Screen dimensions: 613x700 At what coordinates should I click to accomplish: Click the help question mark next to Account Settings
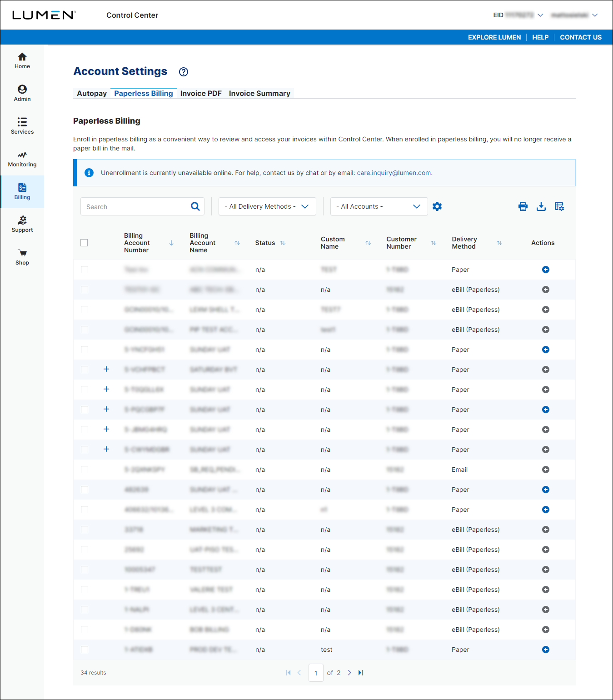[x=184, y=72]
